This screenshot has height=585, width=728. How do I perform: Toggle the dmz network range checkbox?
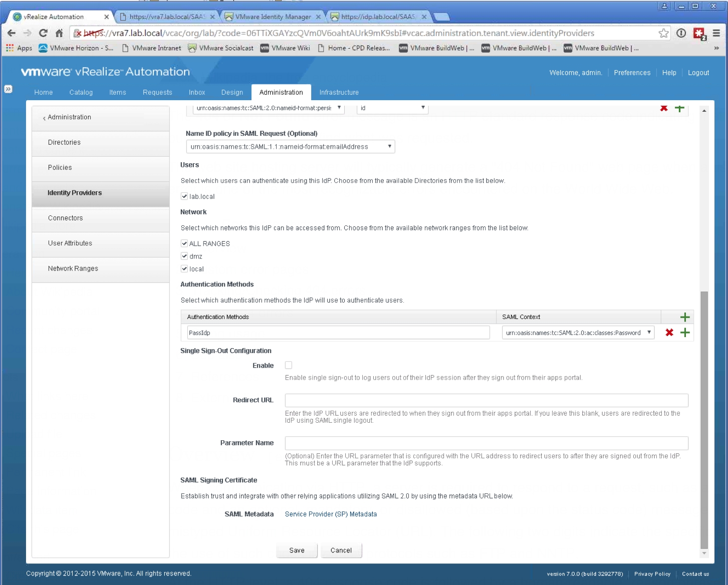tap(184, 256)
